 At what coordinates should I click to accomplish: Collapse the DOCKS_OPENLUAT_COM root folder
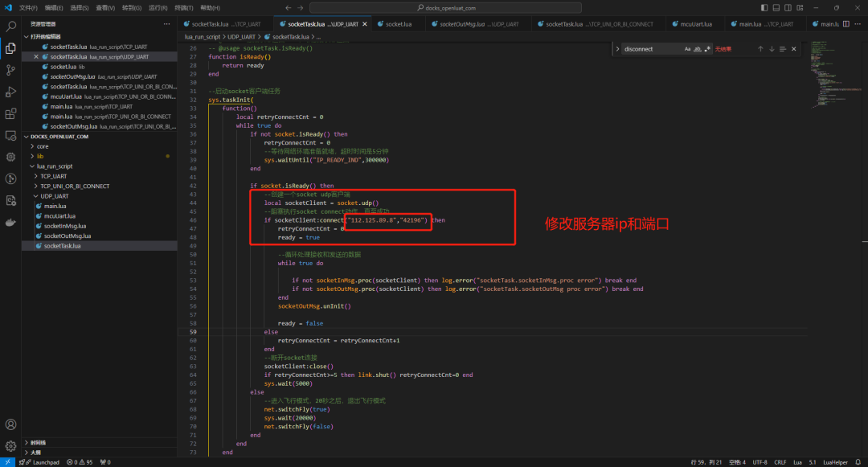tap(26, 136)
